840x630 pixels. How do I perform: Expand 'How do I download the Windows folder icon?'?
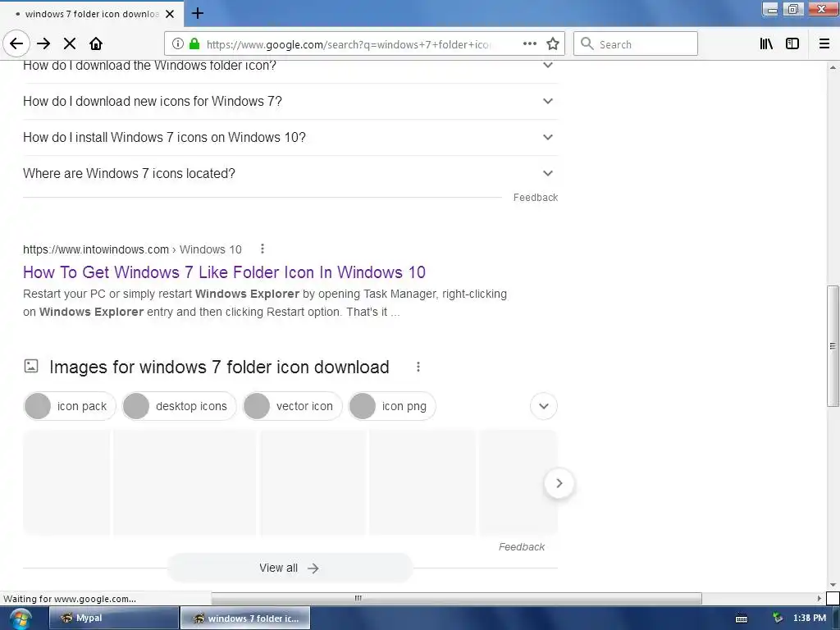coord(290,66)
